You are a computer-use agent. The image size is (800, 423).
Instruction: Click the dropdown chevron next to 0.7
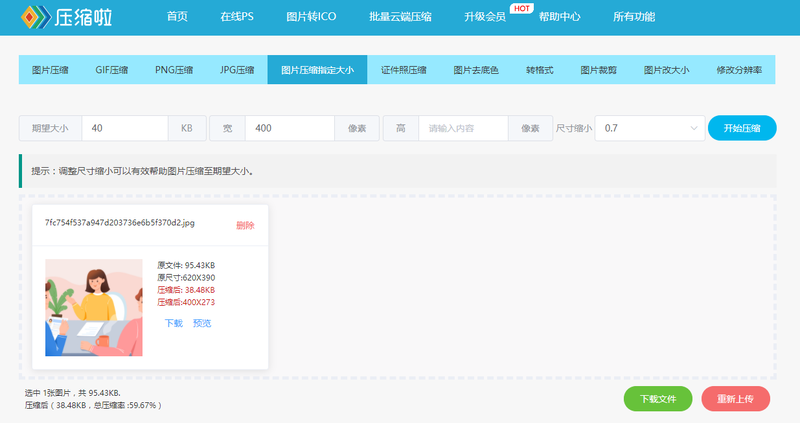point(693,128)
